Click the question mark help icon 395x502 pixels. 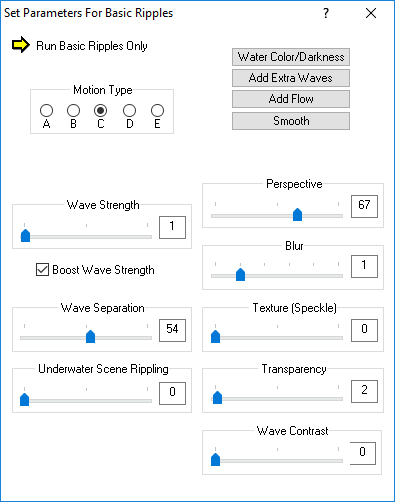click(x=326, y=13)
